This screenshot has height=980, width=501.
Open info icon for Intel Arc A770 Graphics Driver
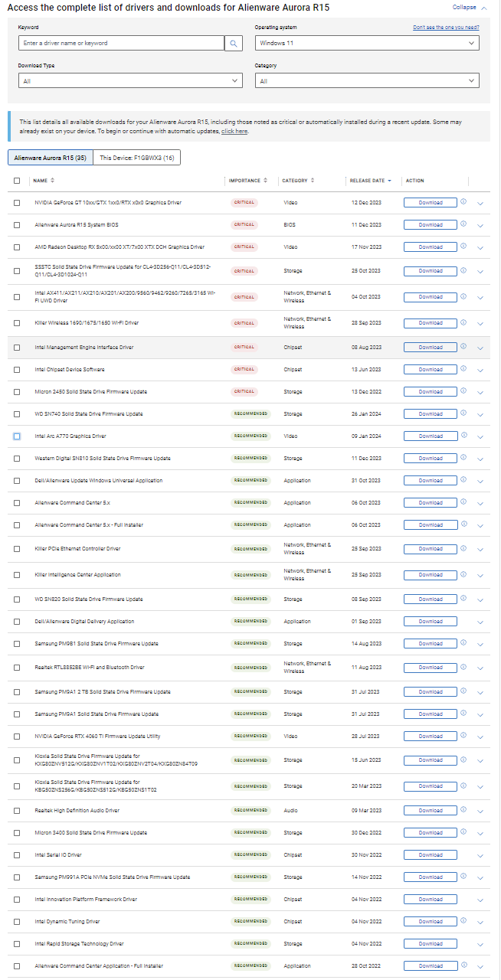[x=463, y=435]
